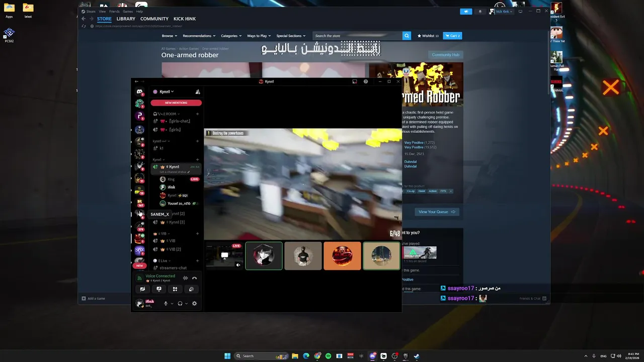Open the Kynn1 server name dropdown
The width and height of the screenshot is (644, 362).
click(x=167, y=92)
